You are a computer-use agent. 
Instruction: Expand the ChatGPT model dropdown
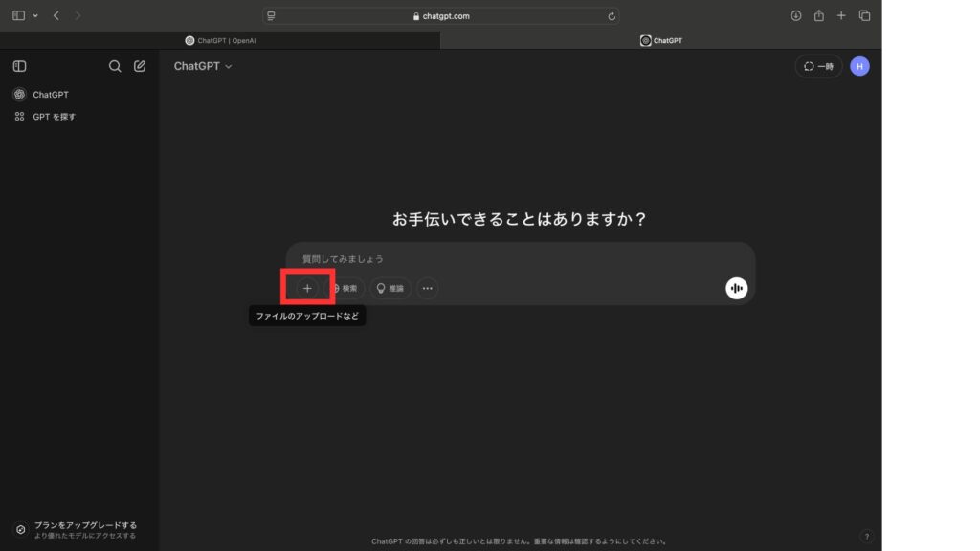(x=203, y=66)
